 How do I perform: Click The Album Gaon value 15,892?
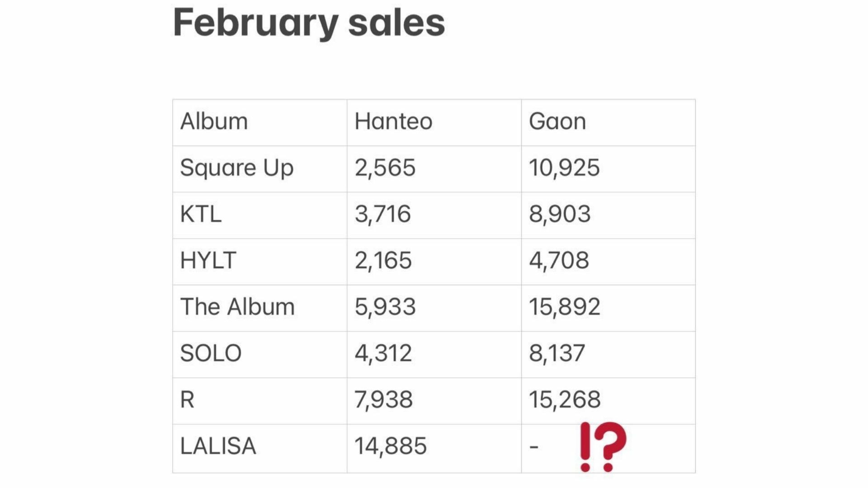click(x=565, y=307)
